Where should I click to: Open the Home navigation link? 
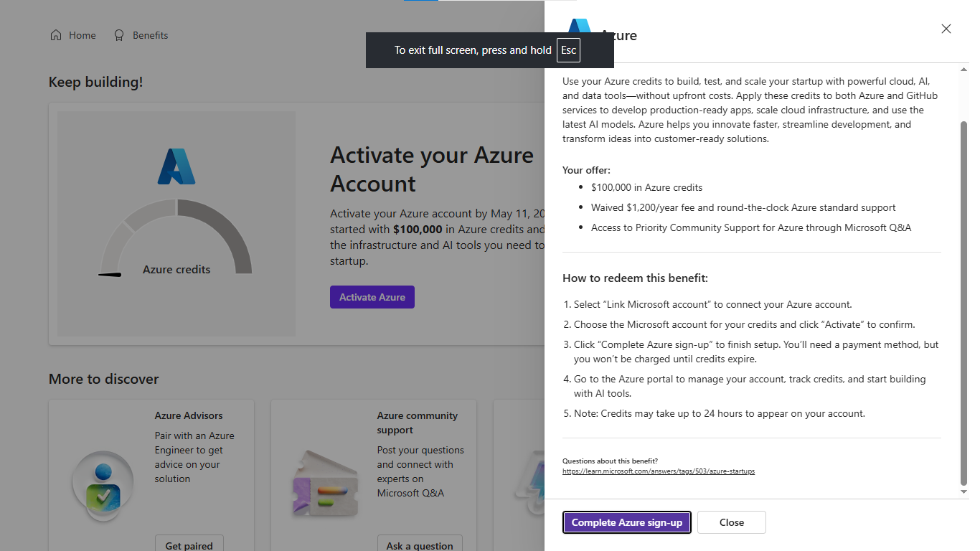pyautogui.click(x=73, y=35)
